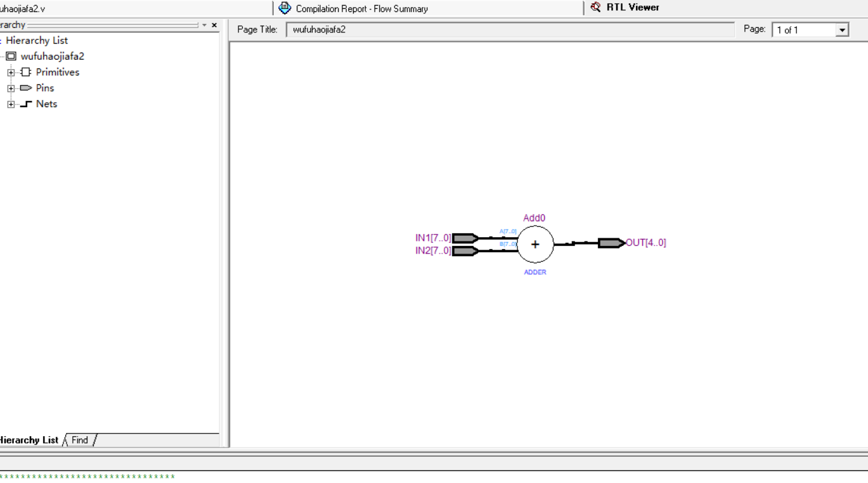Open the Page dropdown list
Screen dimensions: 868x483
(842, 30)
